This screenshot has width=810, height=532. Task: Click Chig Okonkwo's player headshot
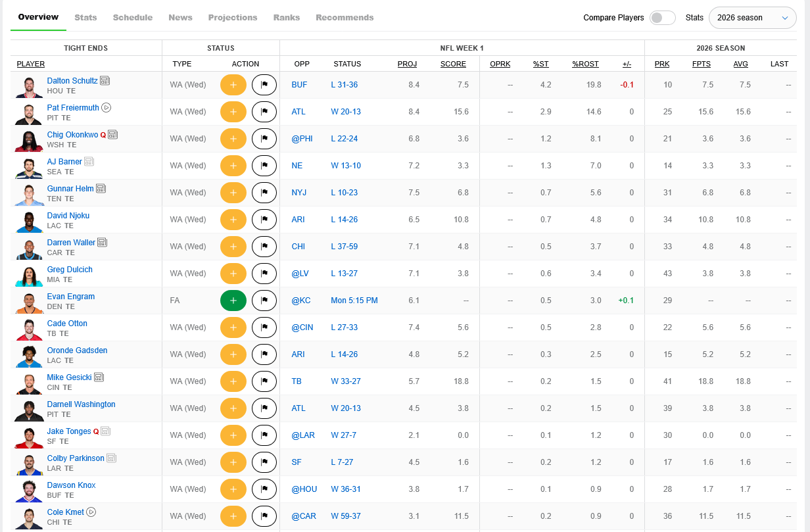[x=29, y=139]
